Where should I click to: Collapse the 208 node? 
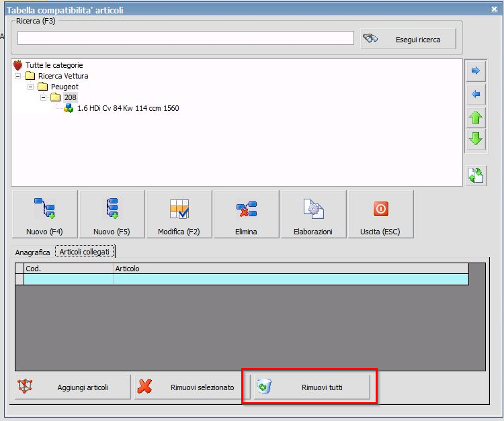coord(44,97)
